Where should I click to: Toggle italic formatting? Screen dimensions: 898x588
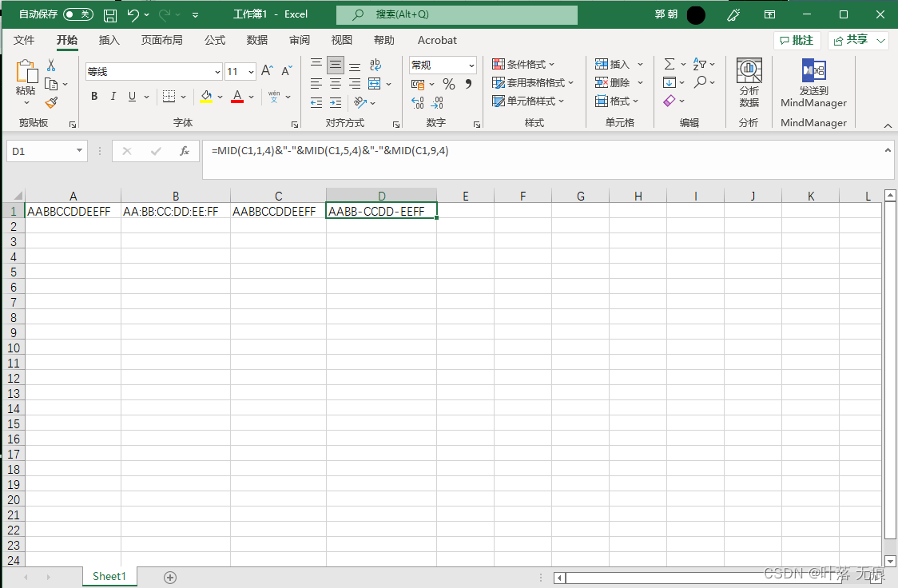pos(113,96)
